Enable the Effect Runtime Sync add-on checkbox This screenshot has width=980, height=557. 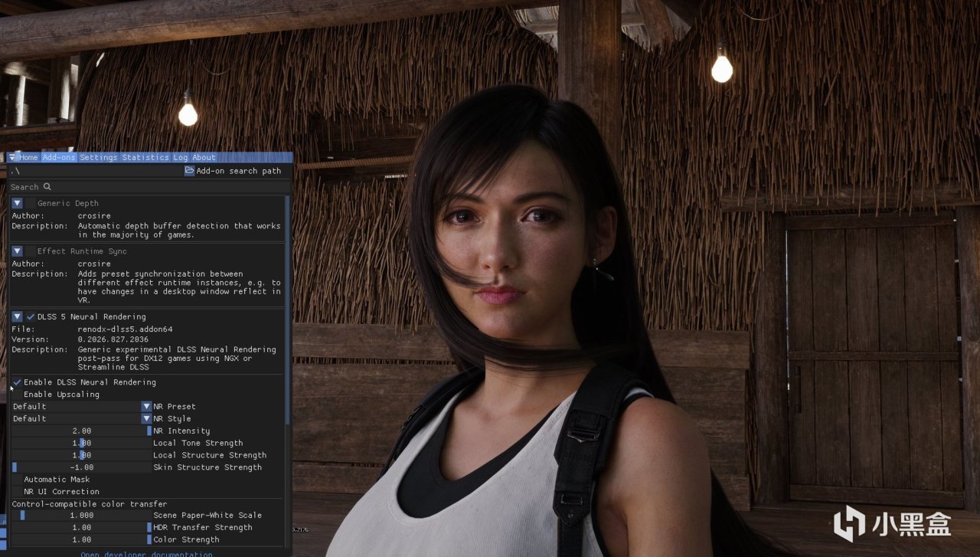[x=31, y=251]
